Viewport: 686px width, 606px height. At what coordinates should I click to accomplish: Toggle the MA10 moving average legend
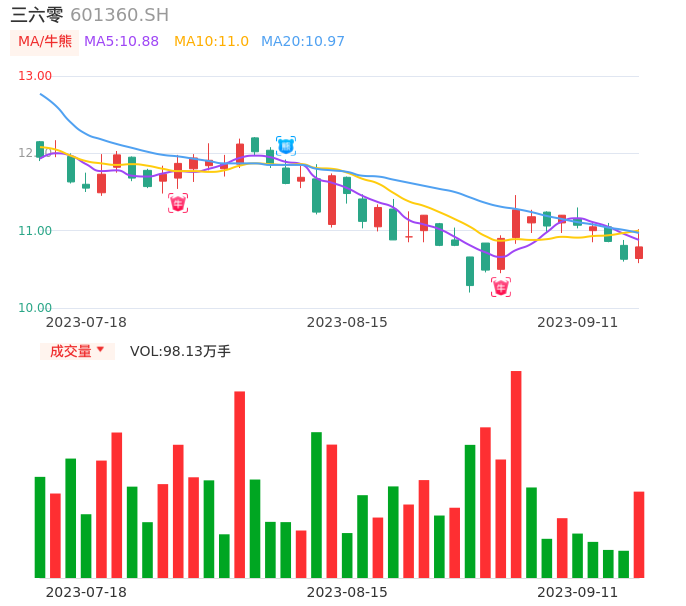click(211, 42)
